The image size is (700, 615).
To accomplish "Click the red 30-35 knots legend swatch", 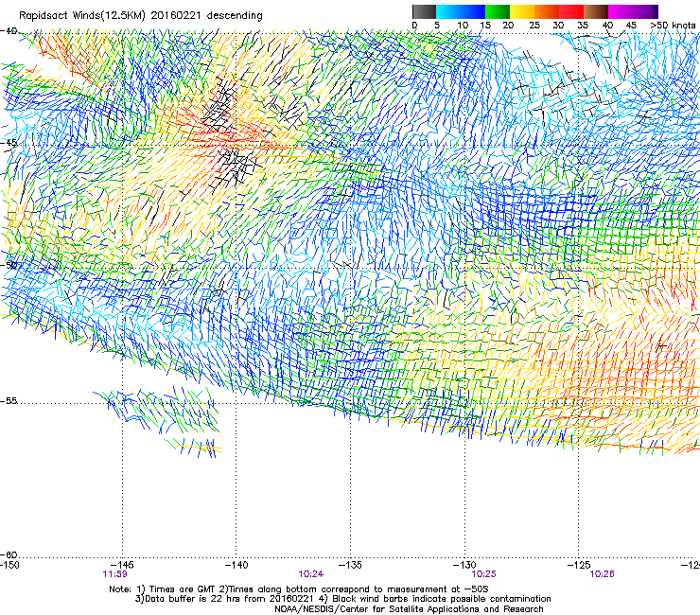I will click(571, 11).
